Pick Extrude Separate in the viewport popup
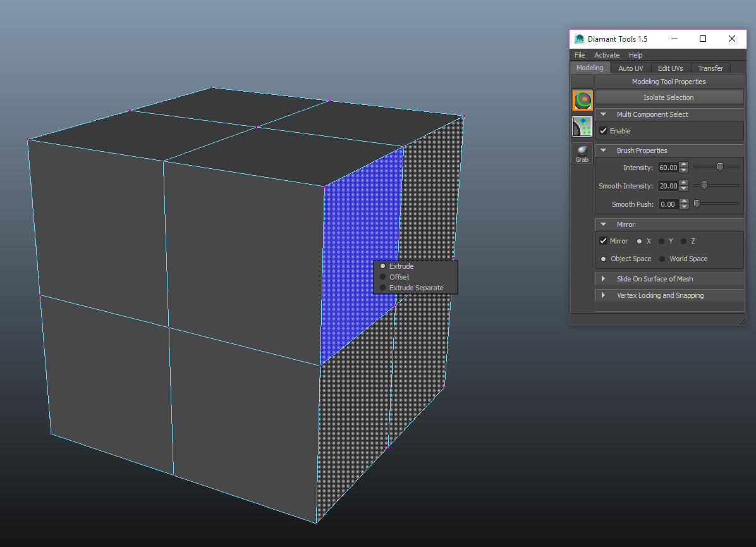The height and width of the screenshot is (547, 756). (383, 288)
